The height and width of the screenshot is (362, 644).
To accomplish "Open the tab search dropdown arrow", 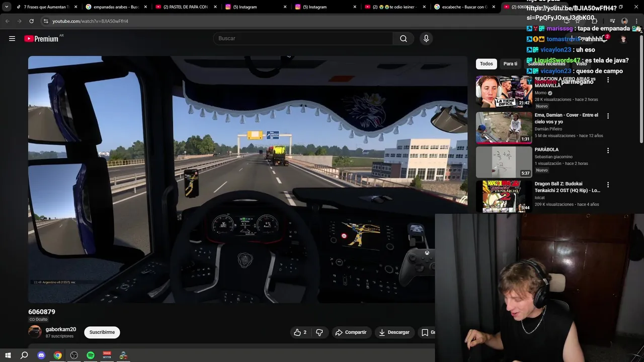I will tap(7, 7).
